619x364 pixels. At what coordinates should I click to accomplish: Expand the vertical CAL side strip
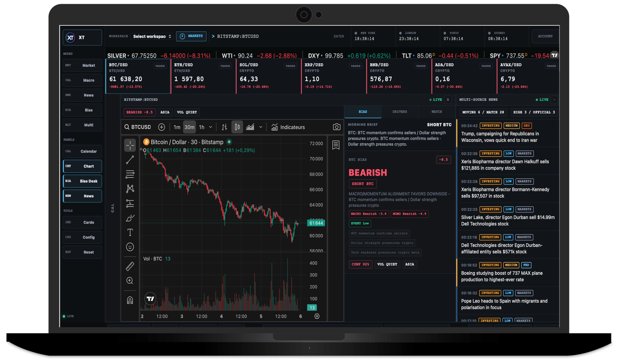pyautogui.click(x=112, y=208)
